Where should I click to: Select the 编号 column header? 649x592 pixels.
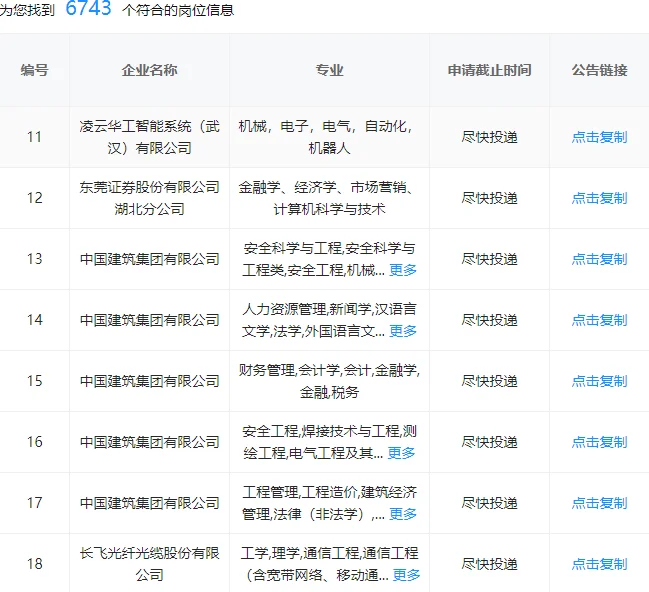[x=34, y=70]
